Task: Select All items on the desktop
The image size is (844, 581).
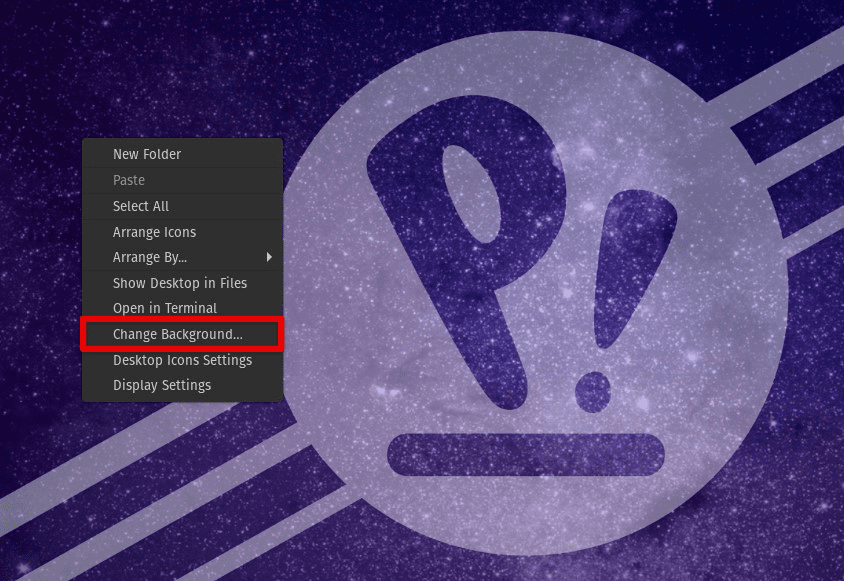Action: coord(143,206)
